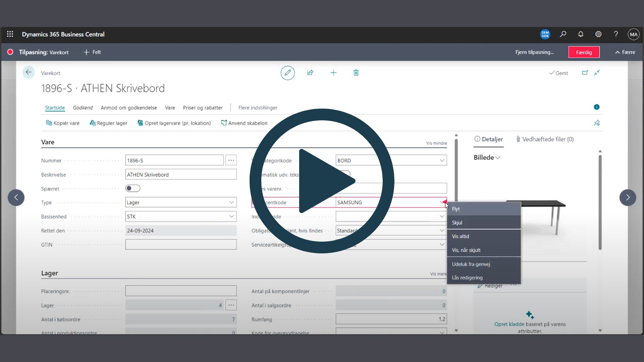Click the share icon
The height and width of the screenshot is (362, 644).
tap(310, 73)
